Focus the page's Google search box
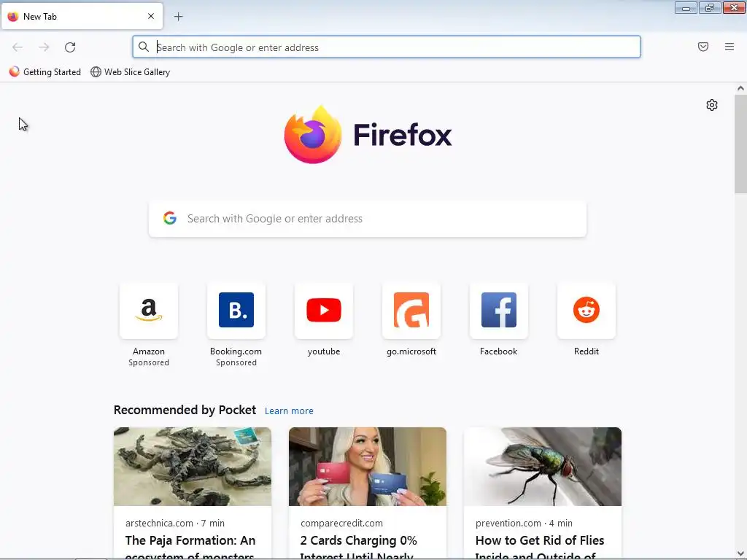This screenshot has height=560, width=747. click(368, 219)
